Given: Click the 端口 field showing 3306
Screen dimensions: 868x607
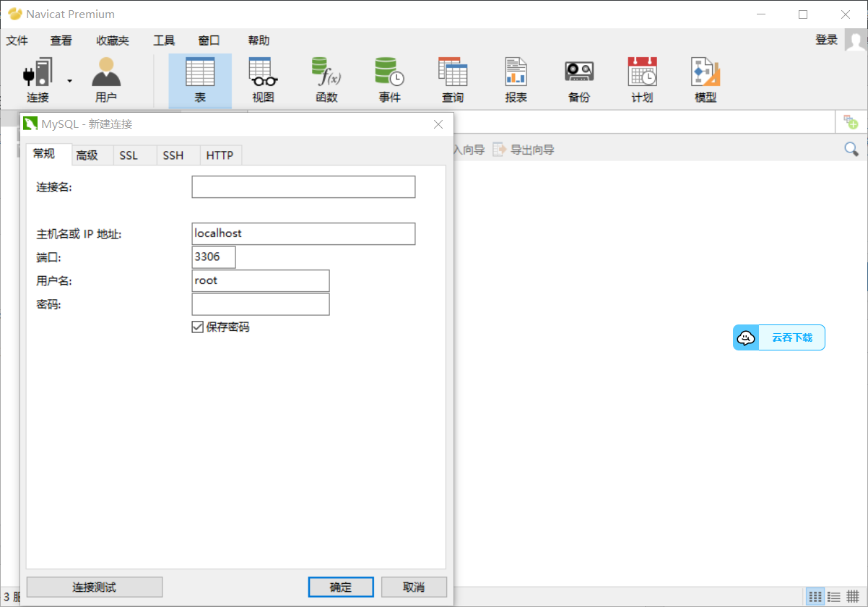Looking at the screenshot, I should click(x=214, y=257).
